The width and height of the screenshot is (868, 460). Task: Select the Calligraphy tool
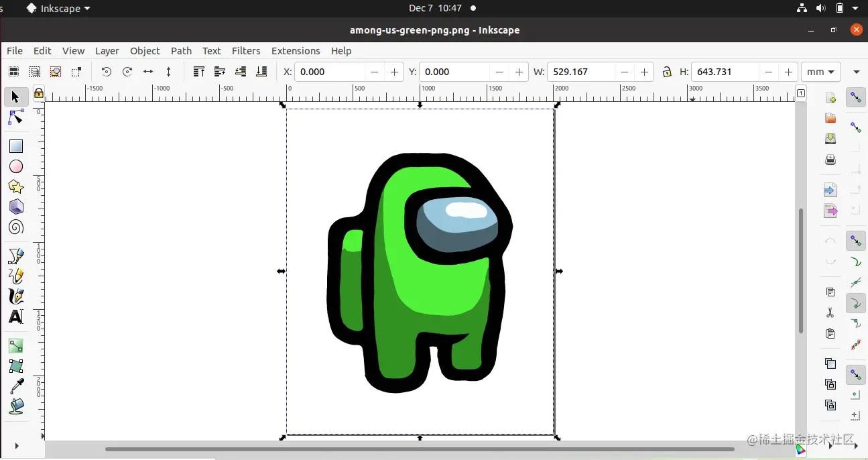[x=15, y=296]
